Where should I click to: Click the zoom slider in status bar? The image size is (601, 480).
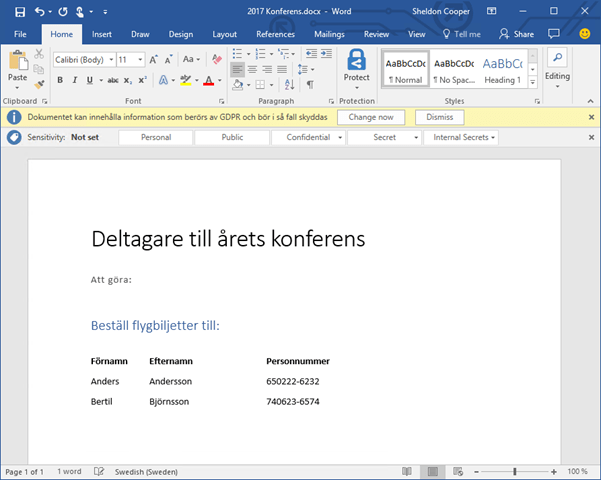pos(515,471)
